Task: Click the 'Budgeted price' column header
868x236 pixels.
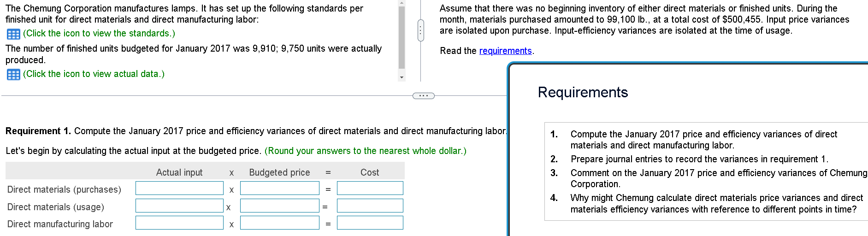Action: pyautogui.click(x=279, y=172)
